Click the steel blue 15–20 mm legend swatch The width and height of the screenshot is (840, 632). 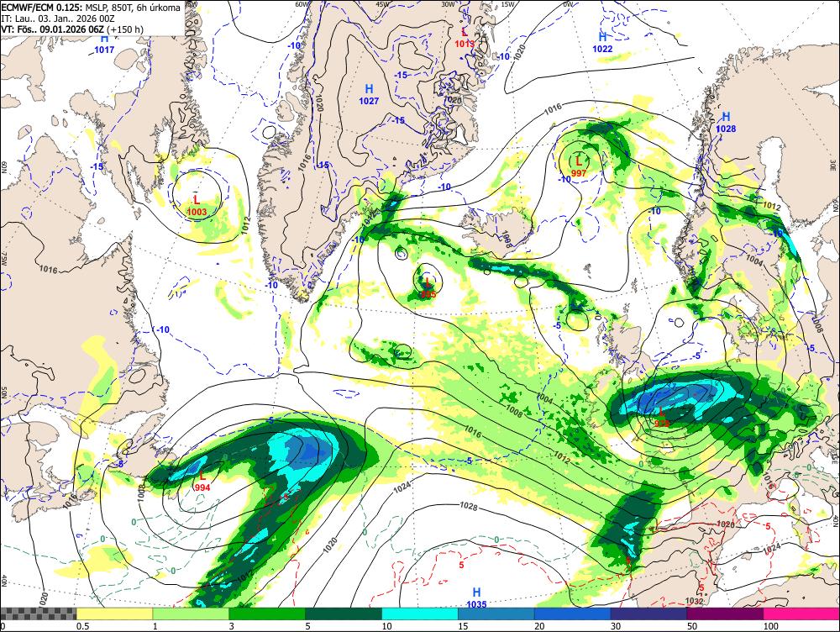coord(496,614)
